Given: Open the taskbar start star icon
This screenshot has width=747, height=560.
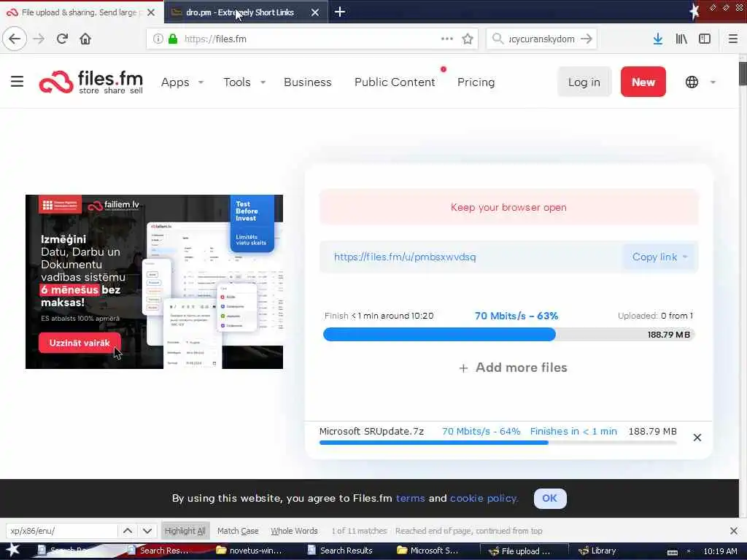Looking at the screenshot, I should 12,551.
